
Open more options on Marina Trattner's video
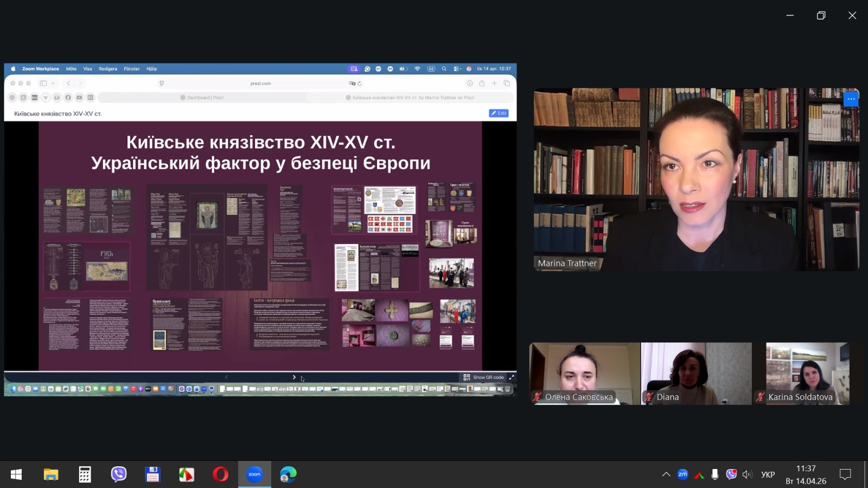(x=851, y=99)
